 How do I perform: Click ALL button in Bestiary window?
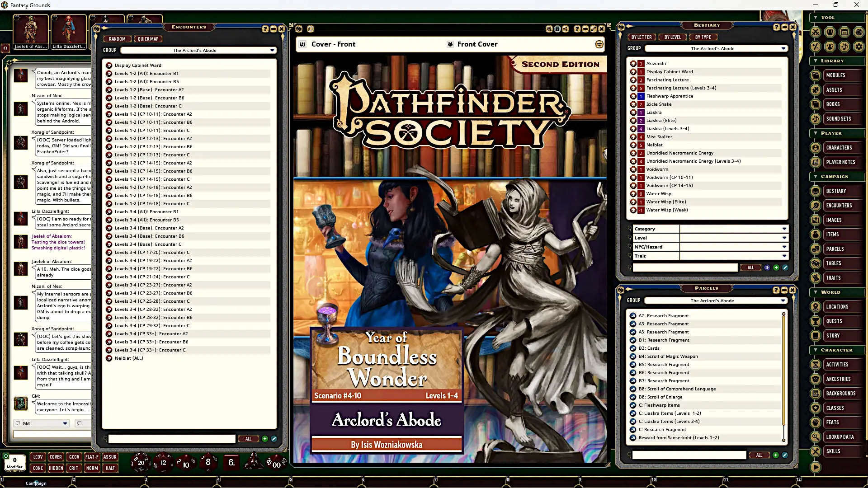pyautogui.click(x=750, y=267)
